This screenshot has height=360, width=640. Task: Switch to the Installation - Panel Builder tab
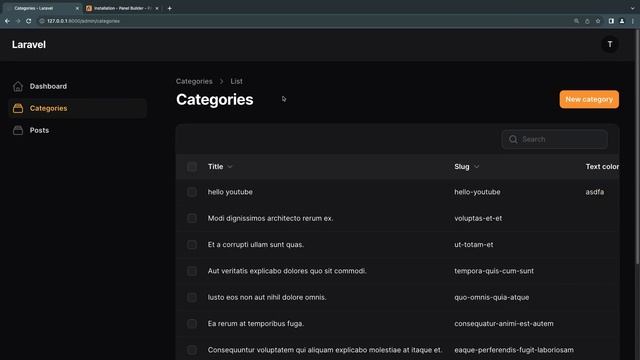pyautogui.click(x=122, y=8)
